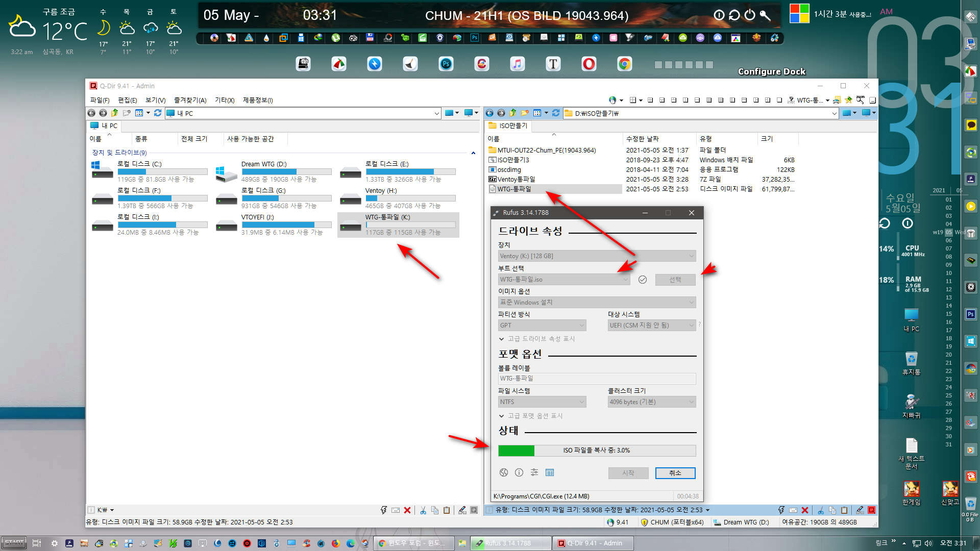This screenshot has width=980, height=551.
Task: Collapse the 장치 및 드라이브(9) group
Action: click(473, 153)
